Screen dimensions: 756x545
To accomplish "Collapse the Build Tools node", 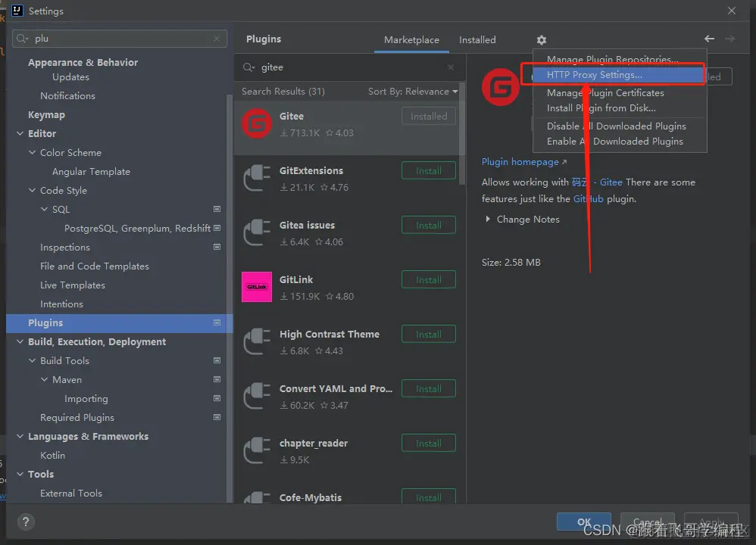I will pyautogui.click(x=32, y=360).
